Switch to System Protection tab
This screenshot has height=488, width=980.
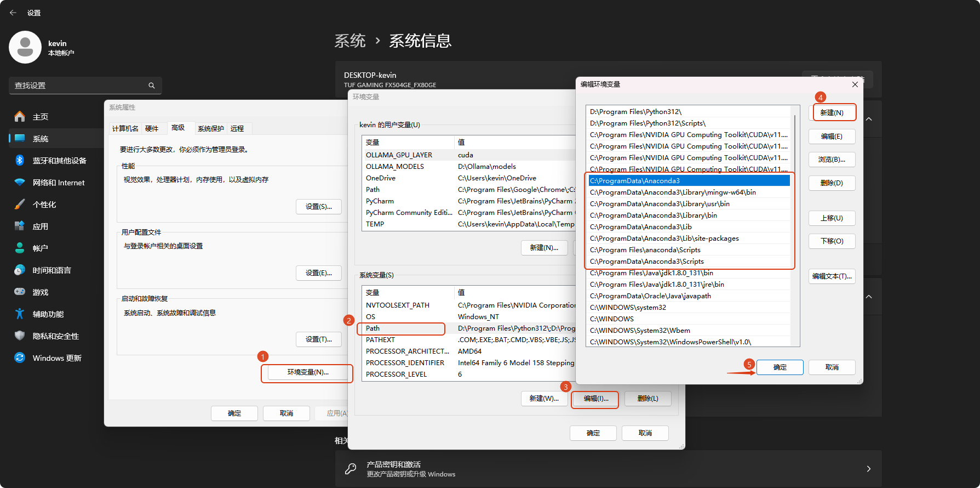point(211,129)
